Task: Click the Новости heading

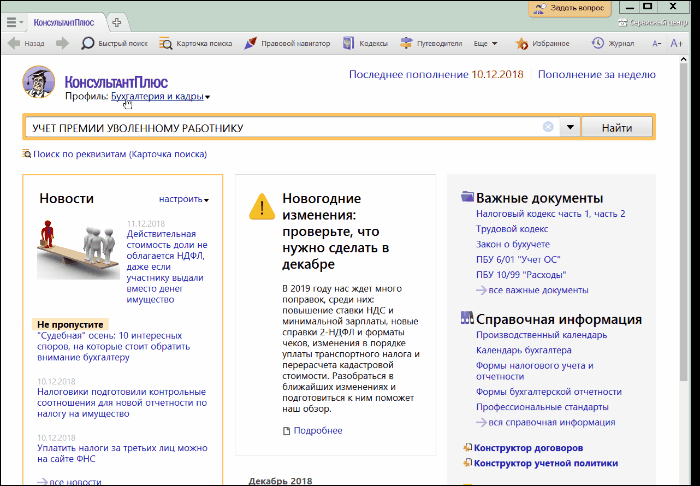Action: [67, 198]
